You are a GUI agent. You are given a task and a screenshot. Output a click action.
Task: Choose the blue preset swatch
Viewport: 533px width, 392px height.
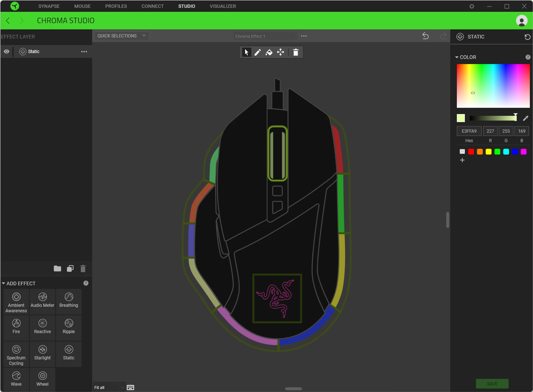(x=515, y=152)
